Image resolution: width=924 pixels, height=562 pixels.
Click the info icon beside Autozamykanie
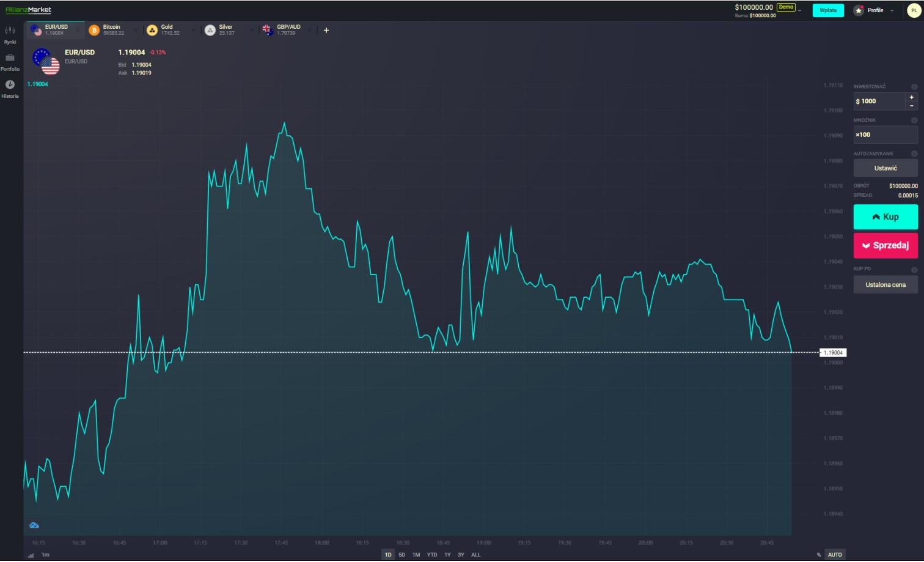pos(914,153)
